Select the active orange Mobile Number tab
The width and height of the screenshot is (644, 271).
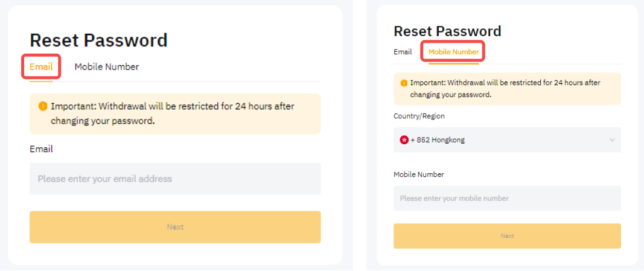click(454, 52)
